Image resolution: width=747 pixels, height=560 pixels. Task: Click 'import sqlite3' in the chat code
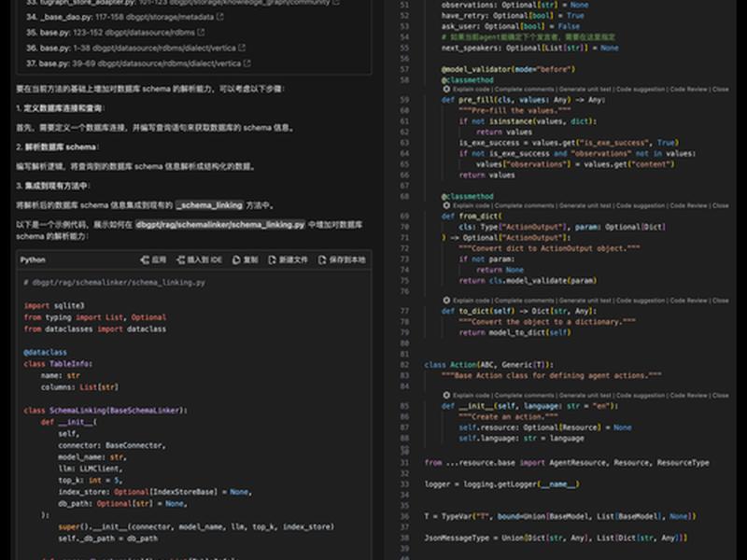(x=54, y=306)
